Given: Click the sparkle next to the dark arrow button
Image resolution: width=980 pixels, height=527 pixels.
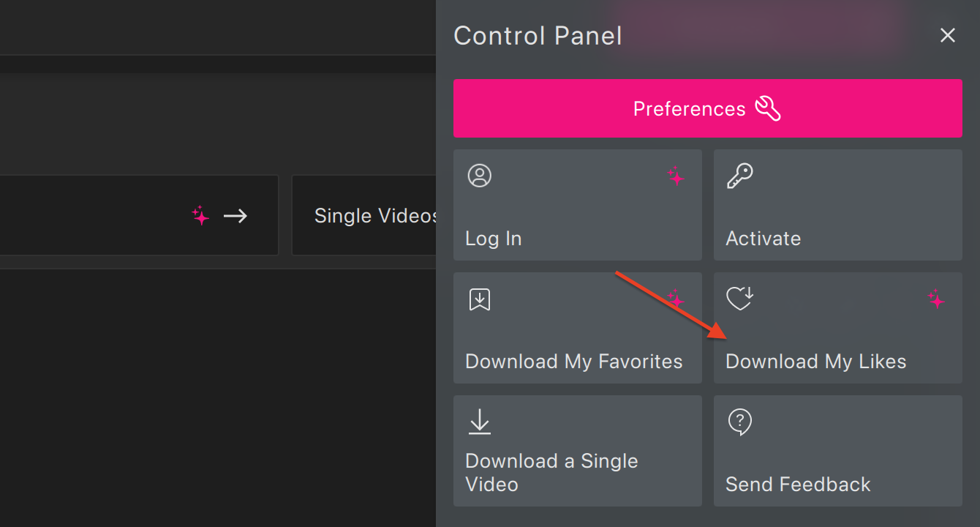Looking at the screenshot, I should (200, 216).
